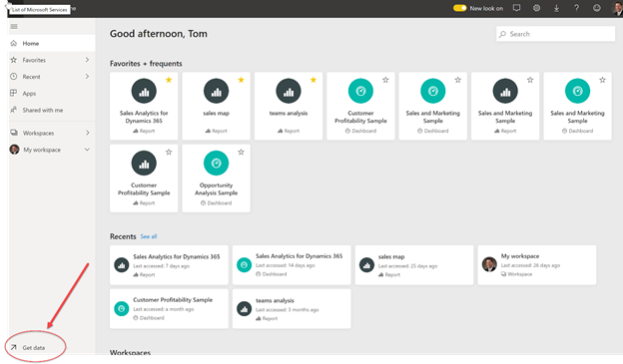Favorite Customer Profitability Sample report star

169,152
